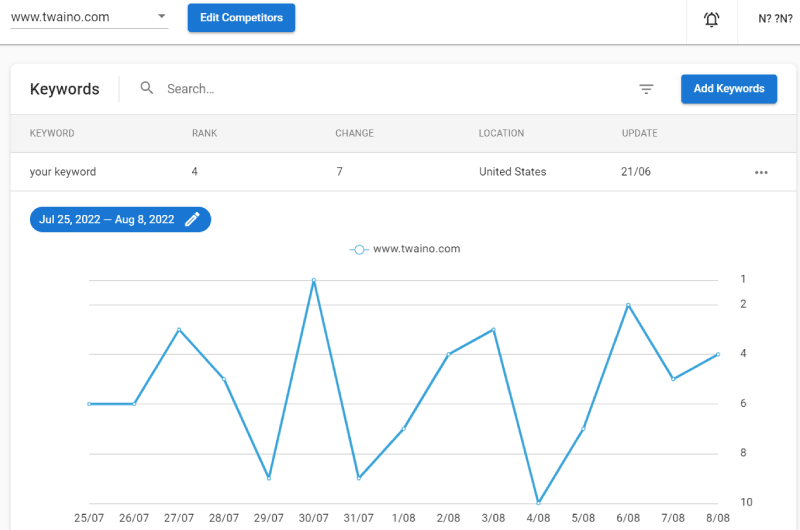Screen dimensions: 800x530
Task: Sort by the LOCATION column header
Action: (501, 133)
